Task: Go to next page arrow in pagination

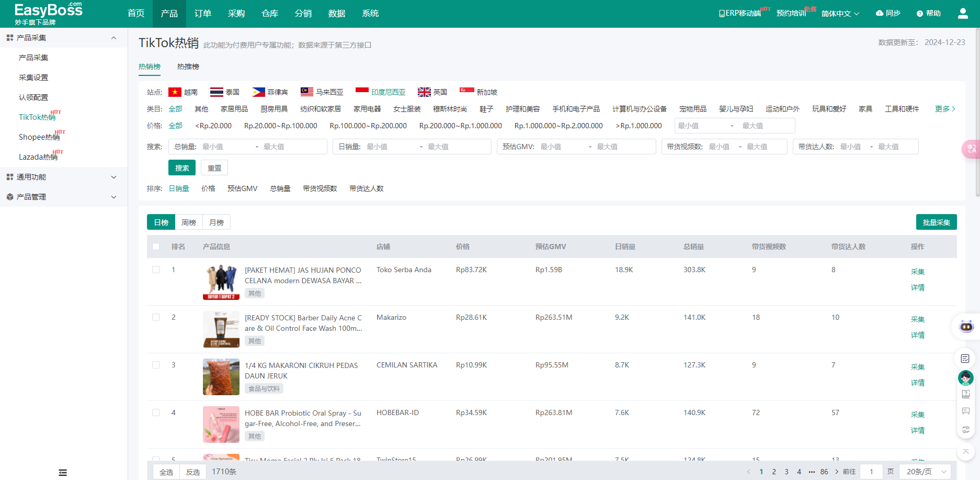Action: pyautogui.click(x=837, y=472)
